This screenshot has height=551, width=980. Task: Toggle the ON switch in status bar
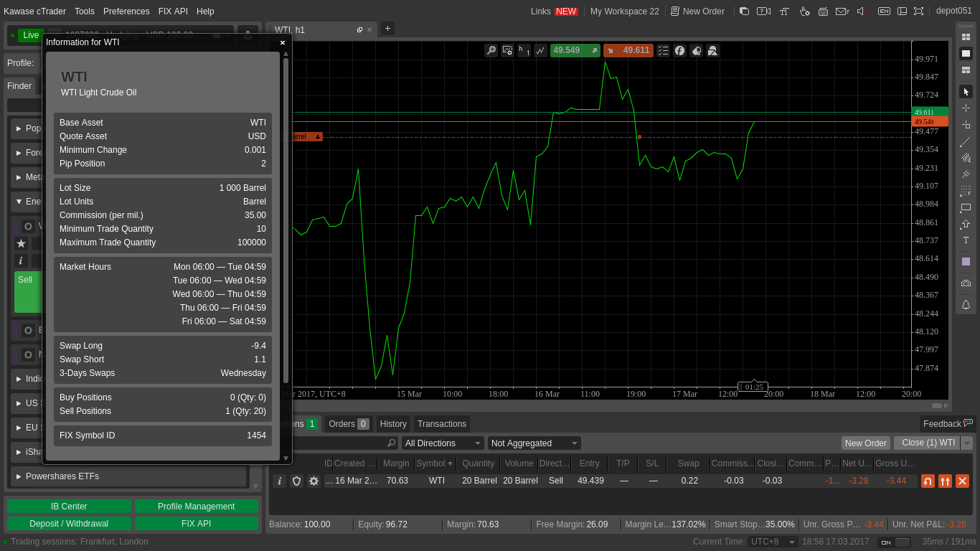(895, 542)
